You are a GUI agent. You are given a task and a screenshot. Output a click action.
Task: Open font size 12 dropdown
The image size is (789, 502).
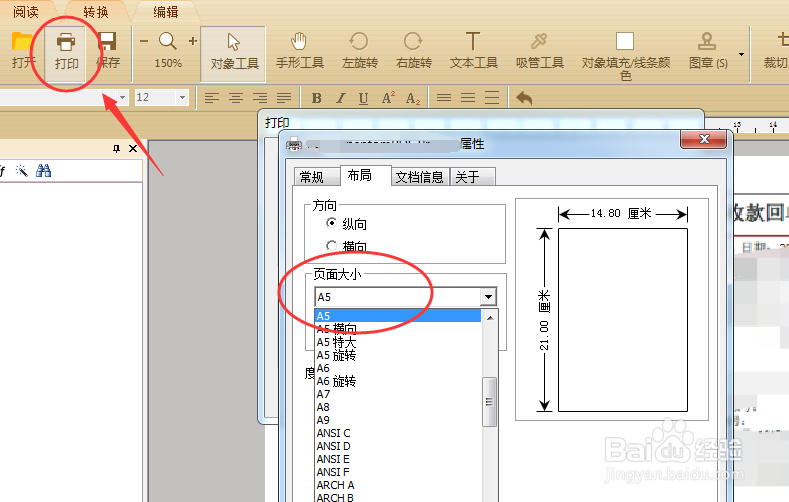[182, 97]
